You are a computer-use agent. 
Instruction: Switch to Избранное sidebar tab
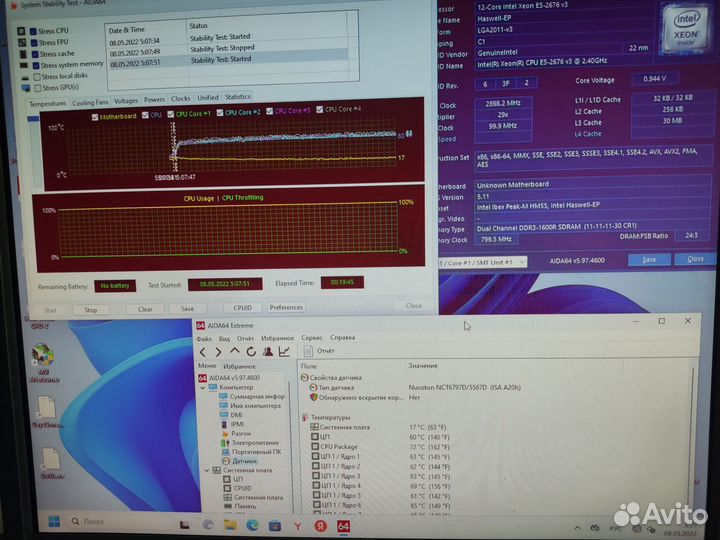(x=239, y=366)
